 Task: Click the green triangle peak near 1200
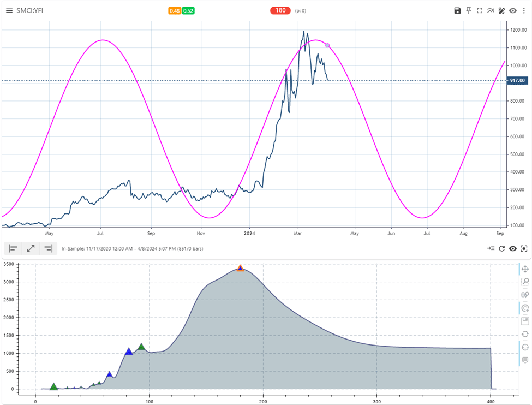(141, 347)
